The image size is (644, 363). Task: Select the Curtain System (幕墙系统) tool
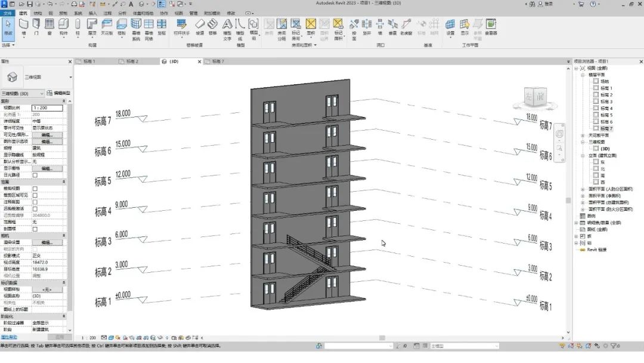(136, 30)
